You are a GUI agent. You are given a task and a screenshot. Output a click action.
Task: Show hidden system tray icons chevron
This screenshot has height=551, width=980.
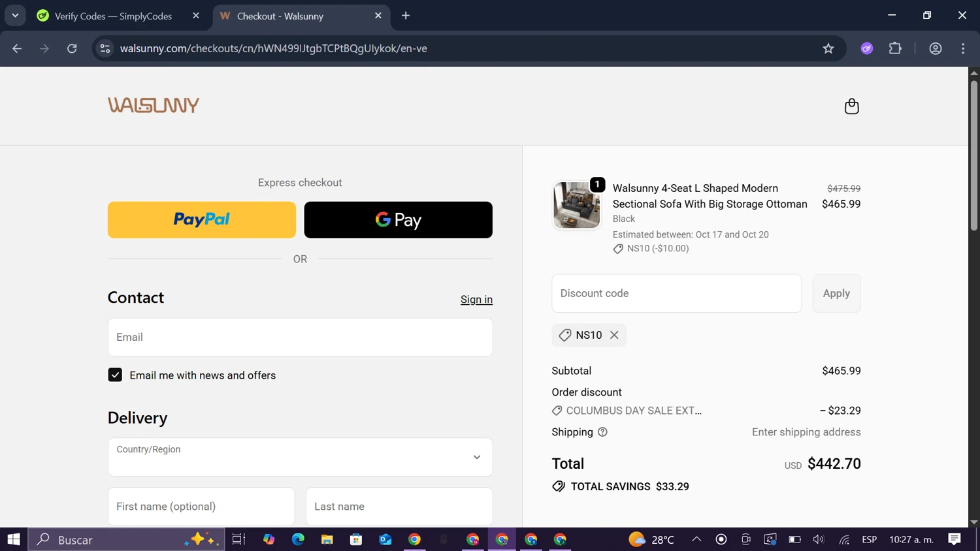(696, 539)
